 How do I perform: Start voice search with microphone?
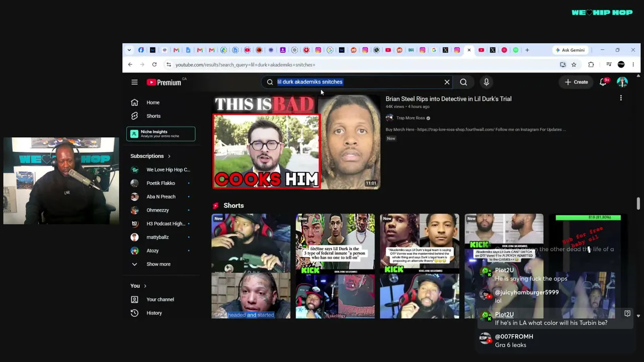(x=486, y=82)
